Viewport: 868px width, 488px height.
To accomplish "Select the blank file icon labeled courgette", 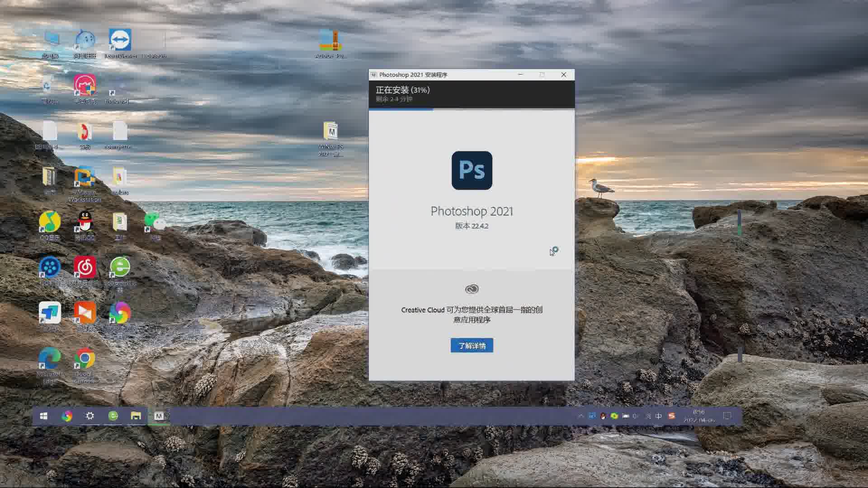I will (x=118, y=136).
